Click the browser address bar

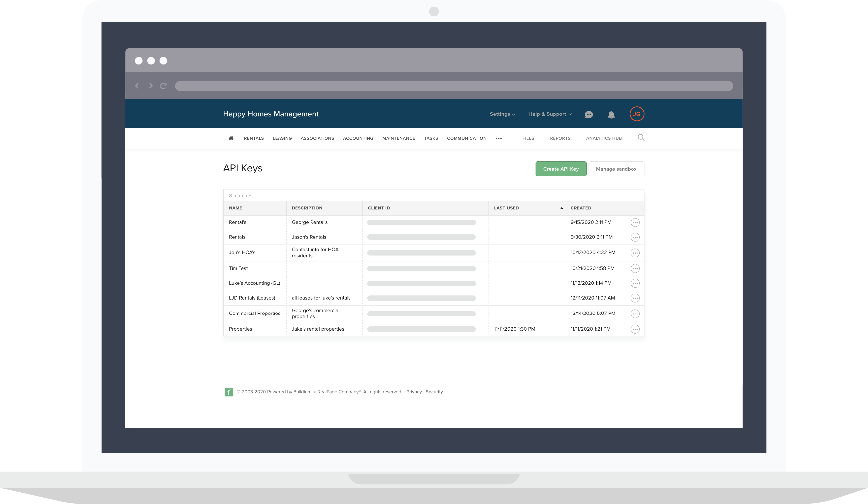point(454,86)
